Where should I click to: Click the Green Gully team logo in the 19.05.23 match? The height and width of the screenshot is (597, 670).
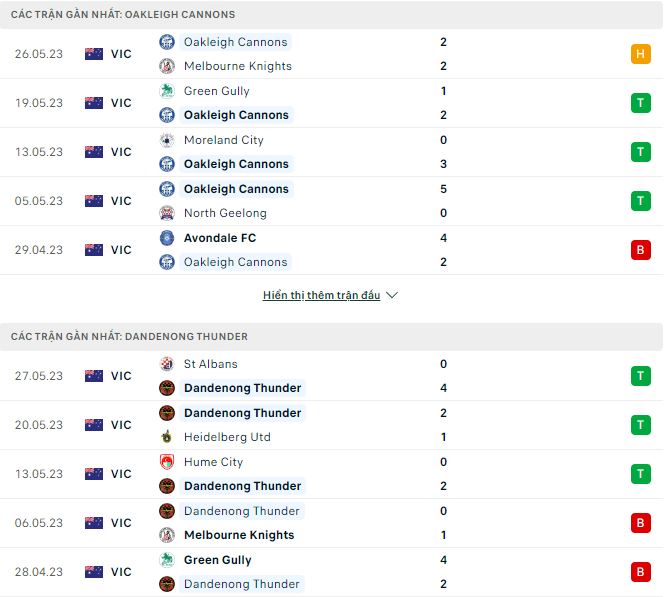(167, 91)
